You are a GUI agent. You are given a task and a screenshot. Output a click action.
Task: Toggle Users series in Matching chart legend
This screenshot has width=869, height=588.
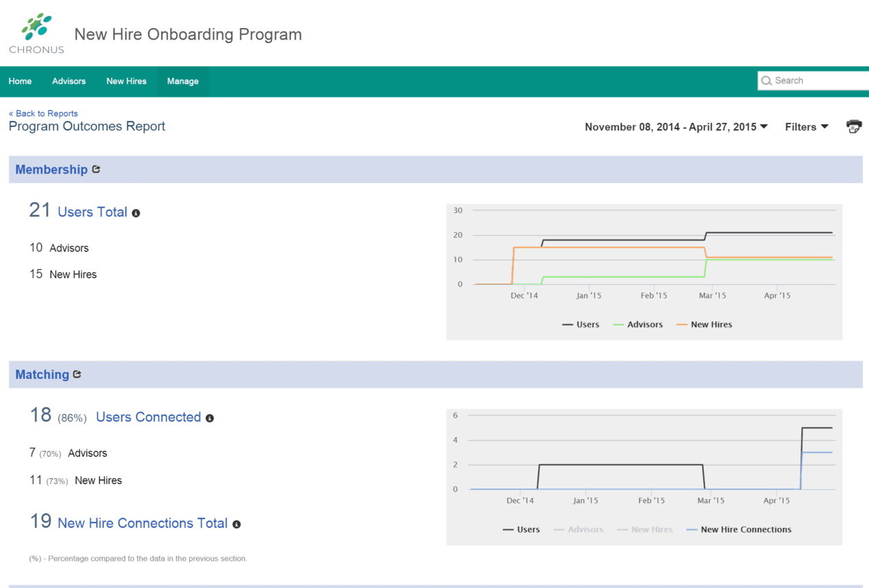pos(521,529)
